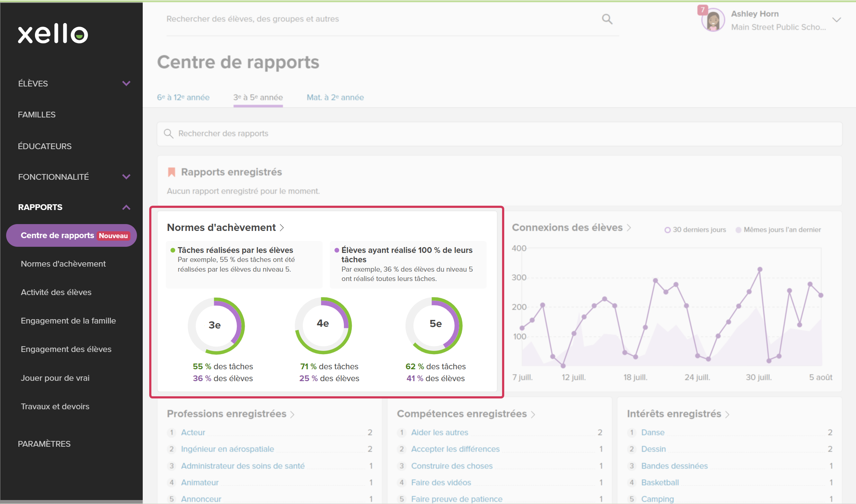This screenshot has height=504, width=856.
Task: Select Activité des élèves in the sidebar
Action: tap(56, 292)
